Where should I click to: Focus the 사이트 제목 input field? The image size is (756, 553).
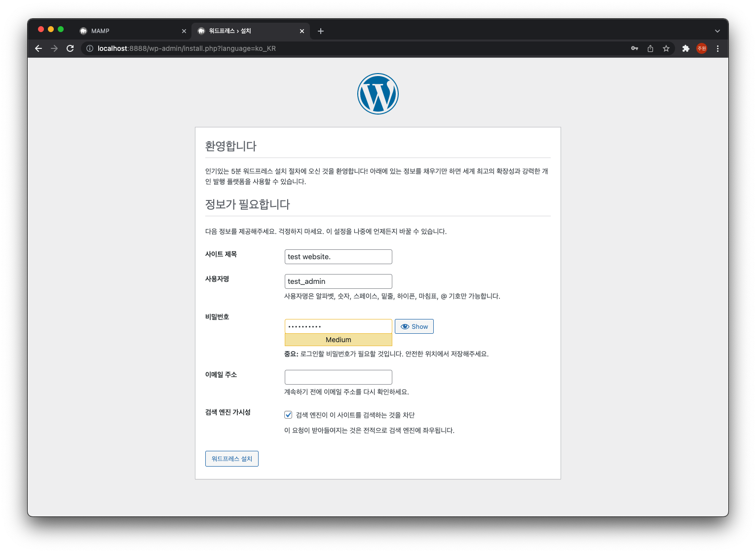click(x=339, y=257)
